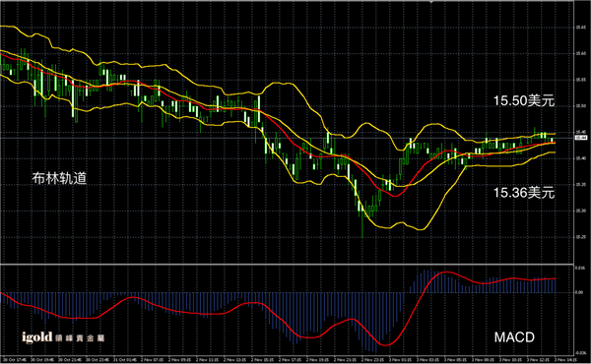Image resolution: width=591 pixels, height=364 pixels.
Task: Click the MACD 0.00 axis value
Action: coord(579,292)
